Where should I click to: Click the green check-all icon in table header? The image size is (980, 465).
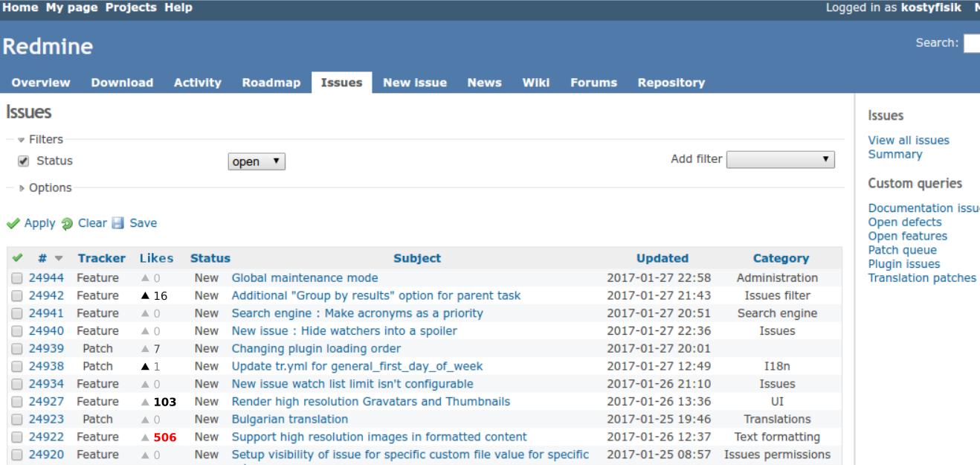click(17, 258)
